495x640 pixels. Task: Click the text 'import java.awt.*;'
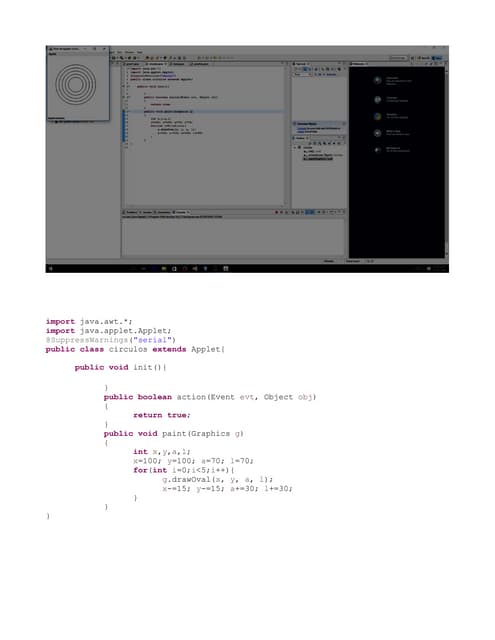89,322
